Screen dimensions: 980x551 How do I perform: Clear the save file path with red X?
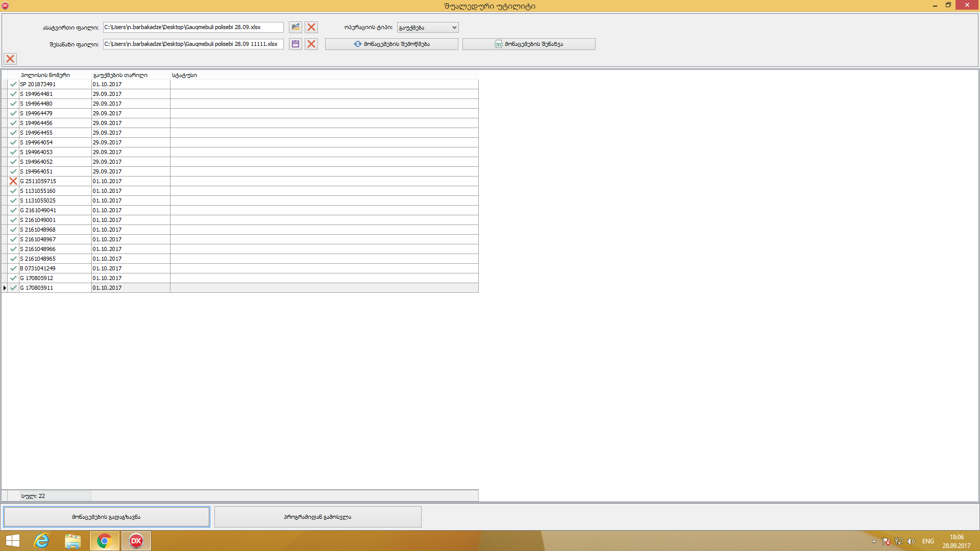point(311,44)
